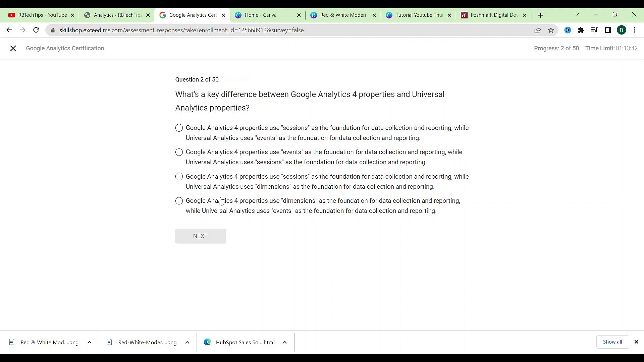
Task: Click the NEXT button
Action: coord(200,236)
